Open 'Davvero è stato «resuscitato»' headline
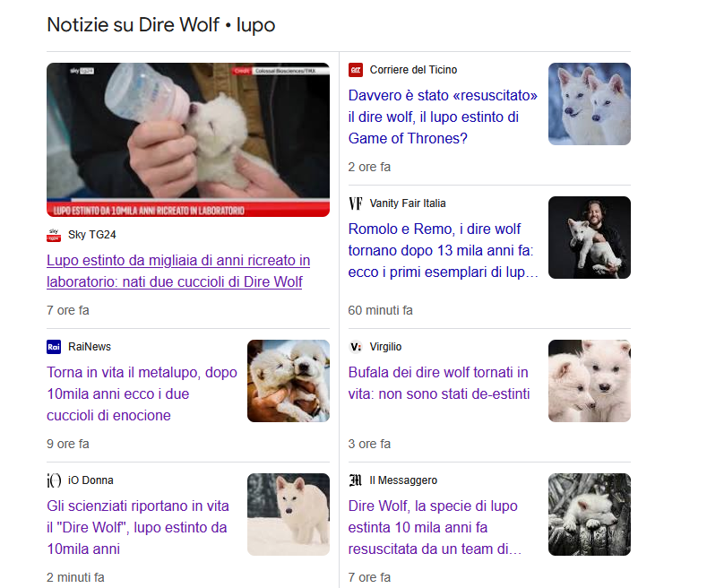Screen dimensions: 707x588 pos(442,117)
